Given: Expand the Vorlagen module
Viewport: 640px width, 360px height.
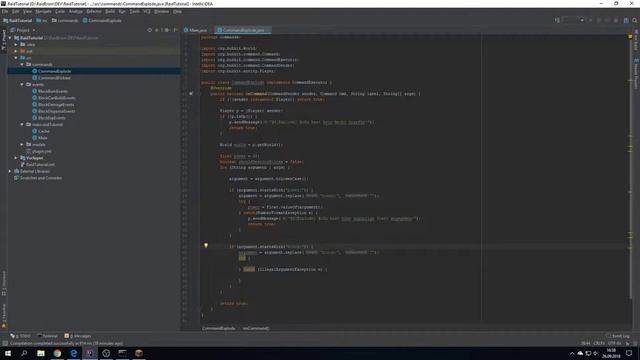Looking at the screenshot, I should pos(16,158).
